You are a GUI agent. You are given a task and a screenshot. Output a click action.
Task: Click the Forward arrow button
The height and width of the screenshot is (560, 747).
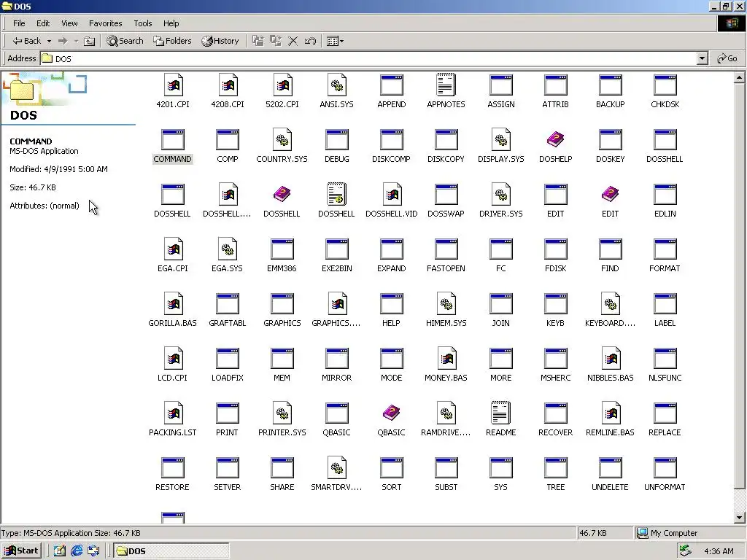pos(63,41)
